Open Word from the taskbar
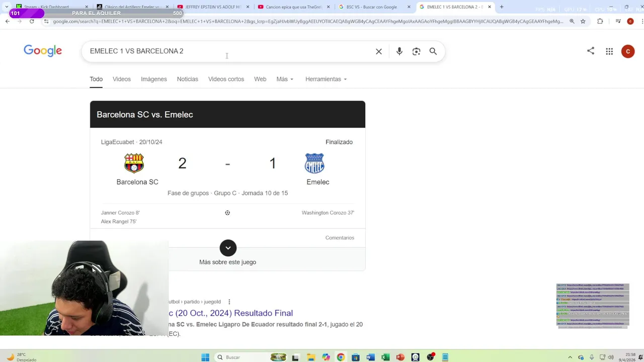The image size is (644, 362). click(x=371, y=357)
